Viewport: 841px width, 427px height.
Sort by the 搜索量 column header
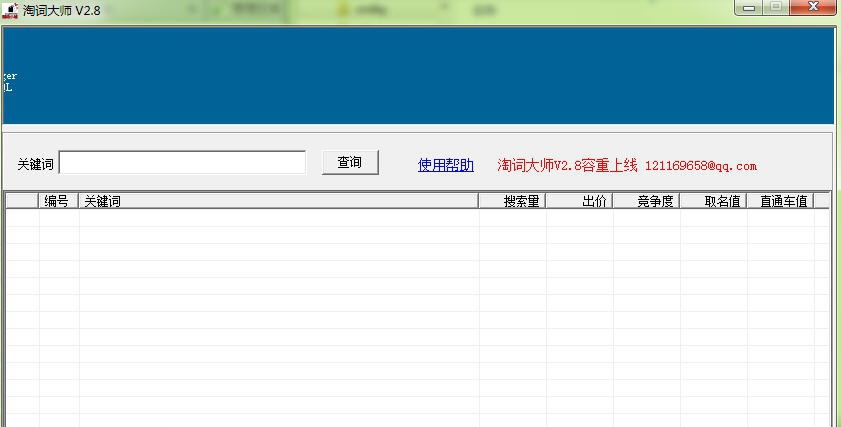click(x=512, y=201)
